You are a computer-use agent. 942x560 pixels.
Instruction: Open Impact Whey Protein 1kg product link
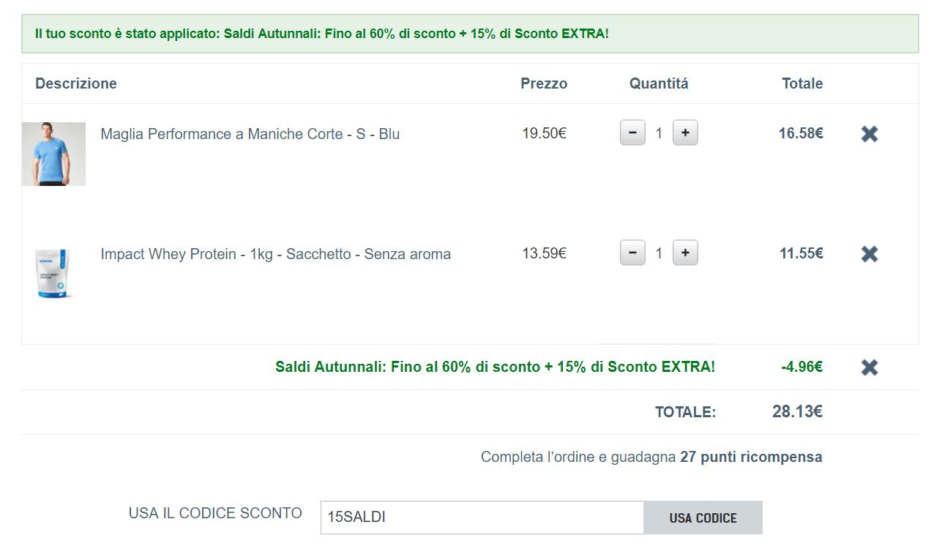[x=275, y=254]
